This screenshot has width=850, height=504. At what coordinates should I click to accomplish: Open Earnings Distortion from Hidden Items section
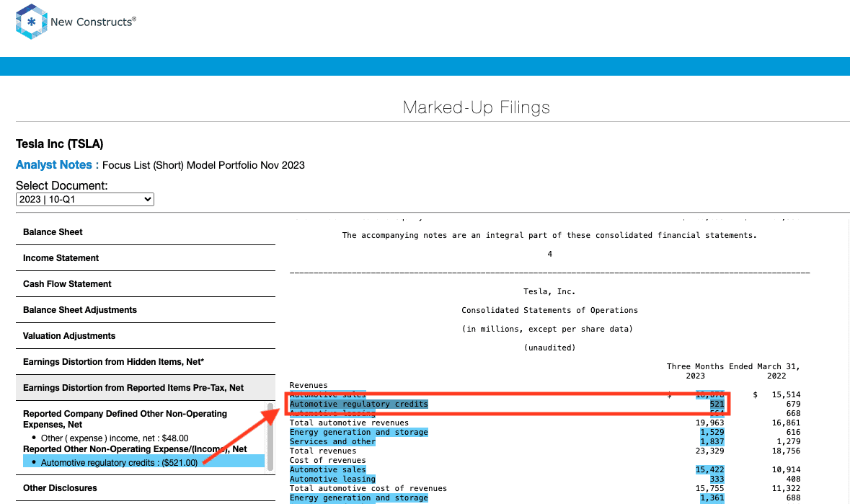[146, 362]
